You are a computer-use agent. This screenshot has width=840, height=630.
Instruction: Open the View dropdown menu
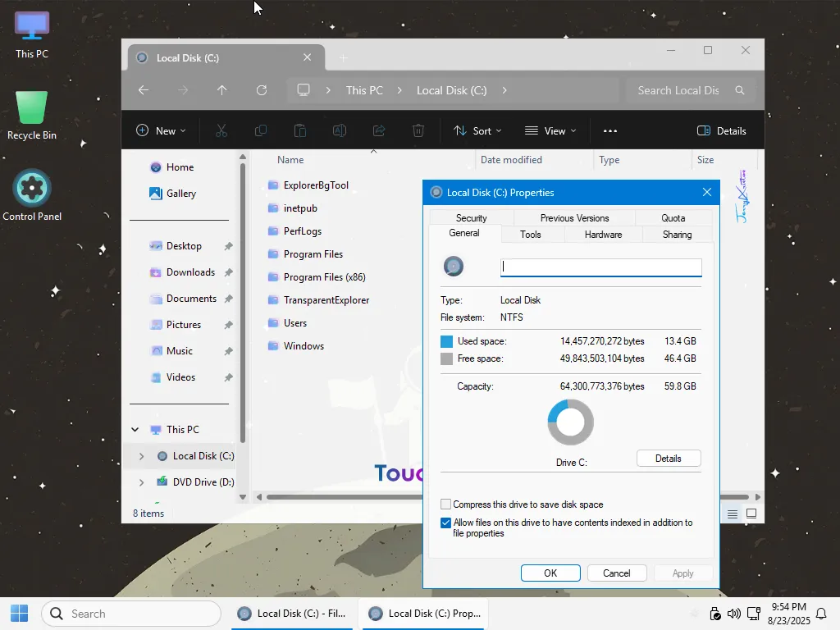550,130
